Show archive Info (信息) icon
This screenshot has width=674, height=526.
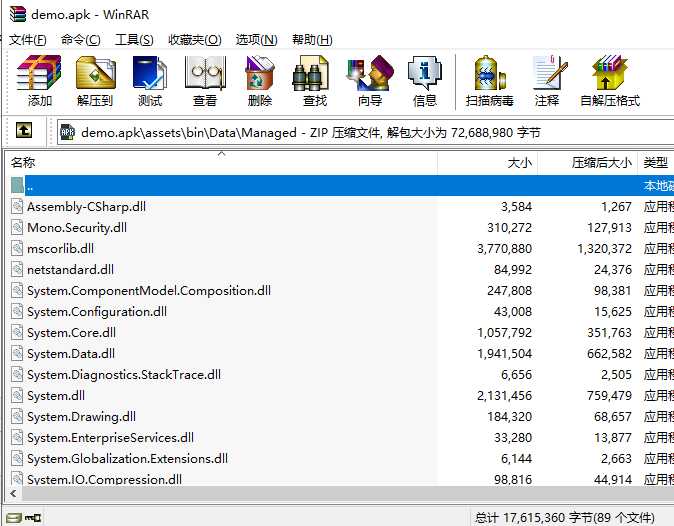425,81
